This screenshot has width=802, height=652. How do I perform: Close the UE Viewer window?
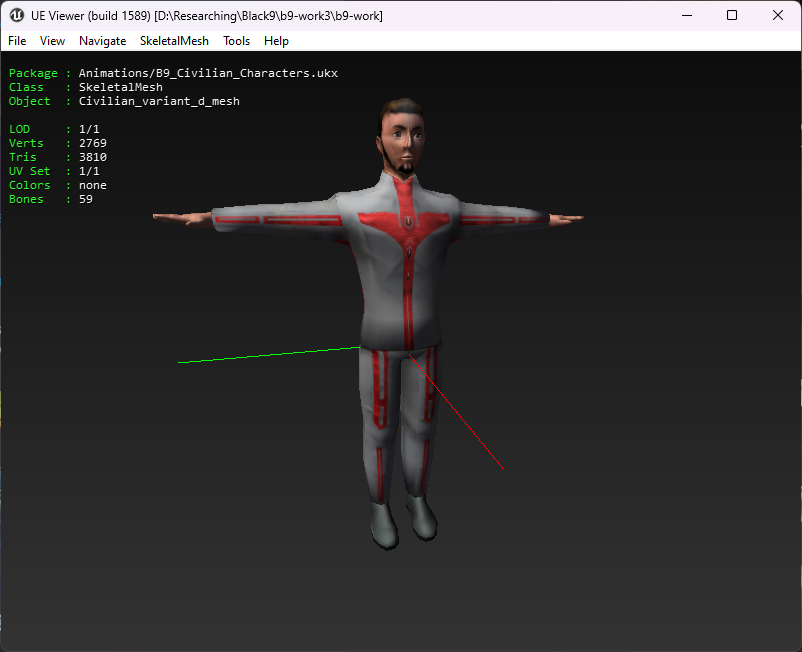point(778,16)
